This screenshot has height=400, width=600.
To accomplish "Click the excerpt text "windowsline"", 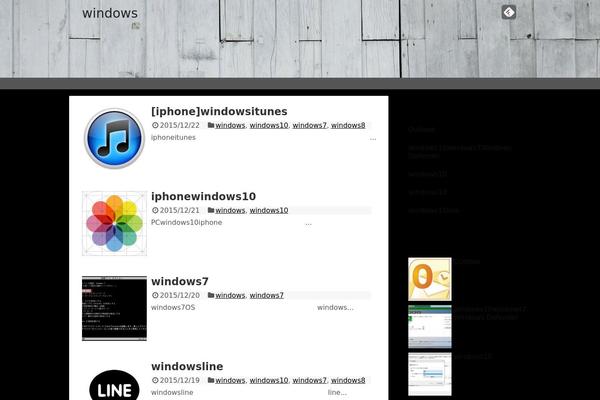I will coord(172,392).
